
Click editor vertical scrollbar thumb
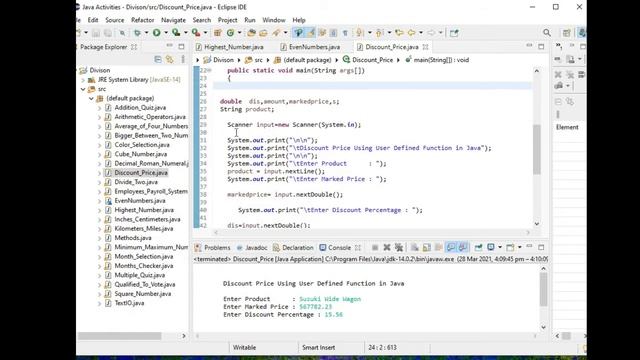pyautogui.click(x=537, y=149)
